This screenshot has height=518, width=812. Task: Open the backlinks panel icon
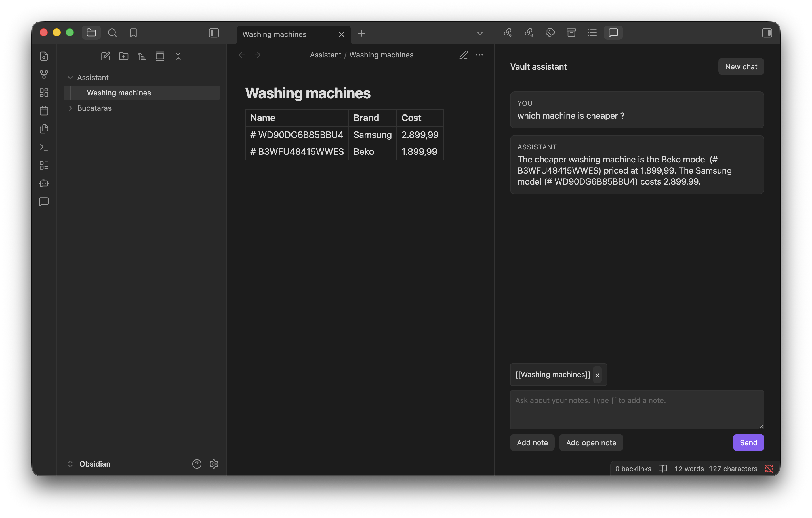pyautogui.click(x=508, y=33)
